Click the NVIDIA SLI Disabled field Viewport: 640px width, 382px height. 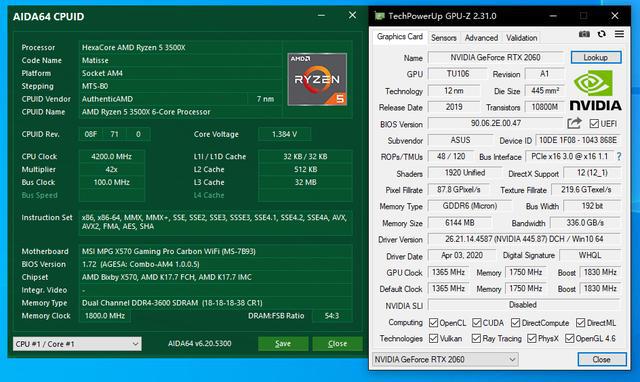click(x=524, y=305)
